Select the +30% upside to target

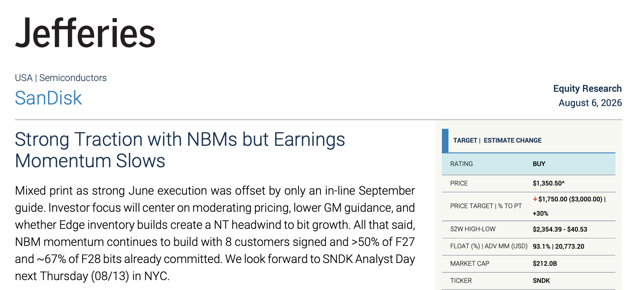coord(540,214)
